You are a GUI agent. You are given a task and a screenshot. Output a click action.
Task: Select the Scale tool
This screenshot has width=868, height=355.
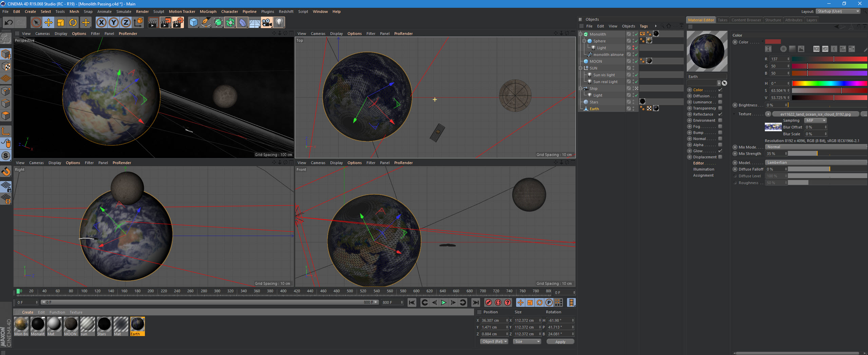[x=61, y=23]
